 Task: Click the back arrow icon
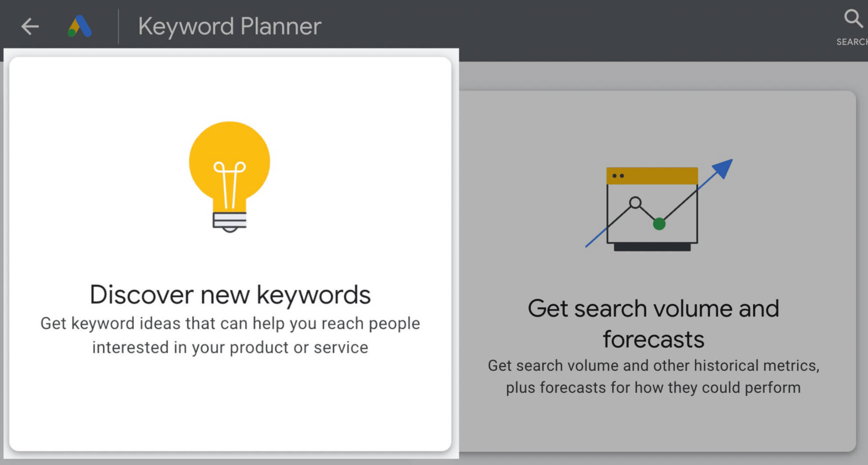(30, 26)
